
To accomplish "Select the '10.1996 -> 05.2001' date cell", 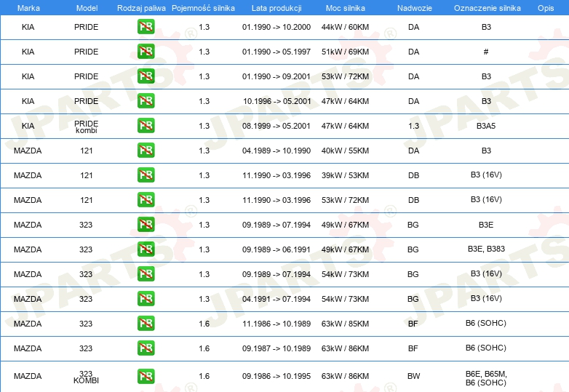I will (x=277, y=101).
